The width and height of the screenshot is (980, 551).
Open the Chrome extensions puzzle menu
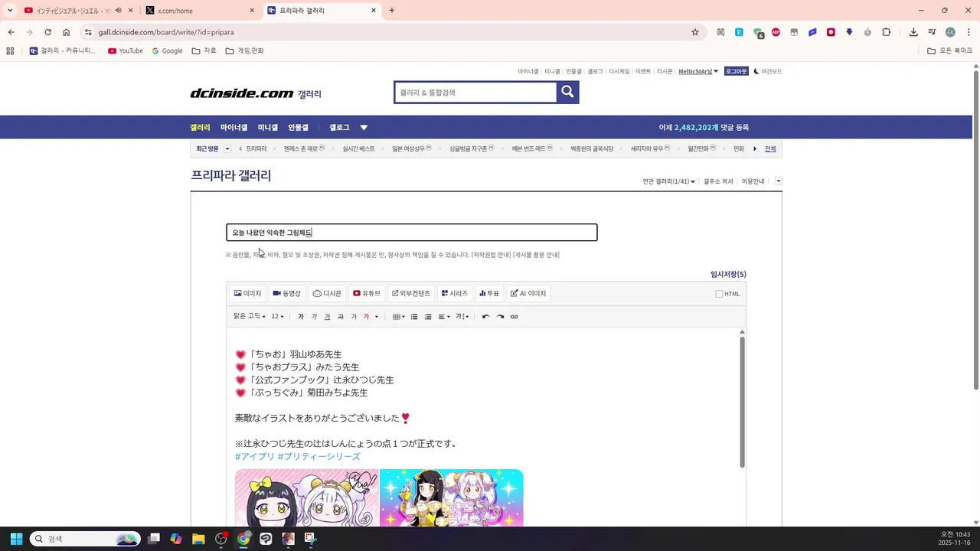(887, 32)
